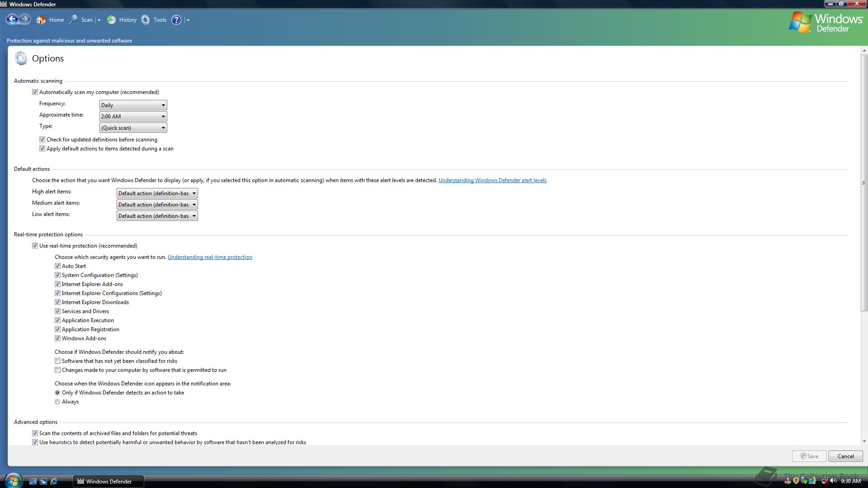Open Understanding Windows Defender alert levels link
This screenshot has height=488, width=868.
tap(492, 180)
